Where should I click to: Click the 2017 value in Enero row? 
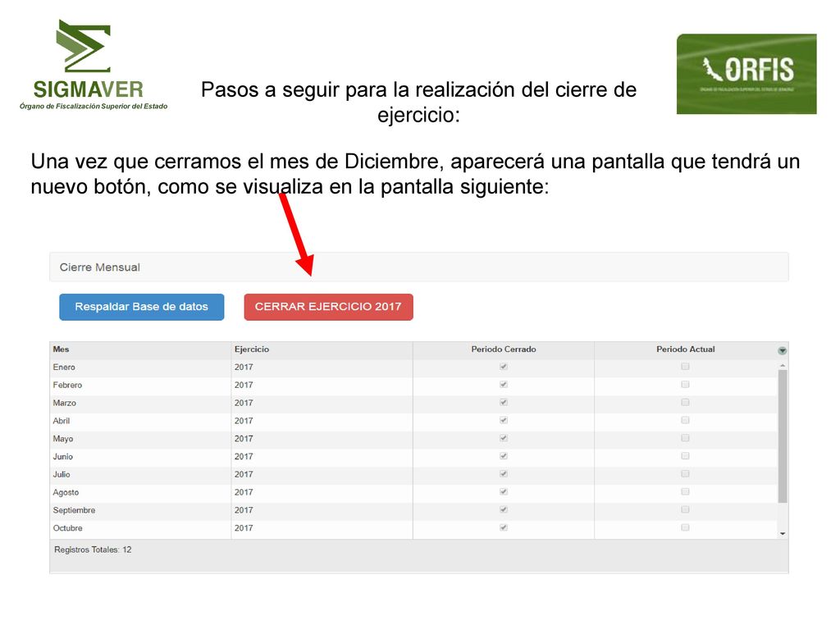pyautogui.click(x=244, y=367)
